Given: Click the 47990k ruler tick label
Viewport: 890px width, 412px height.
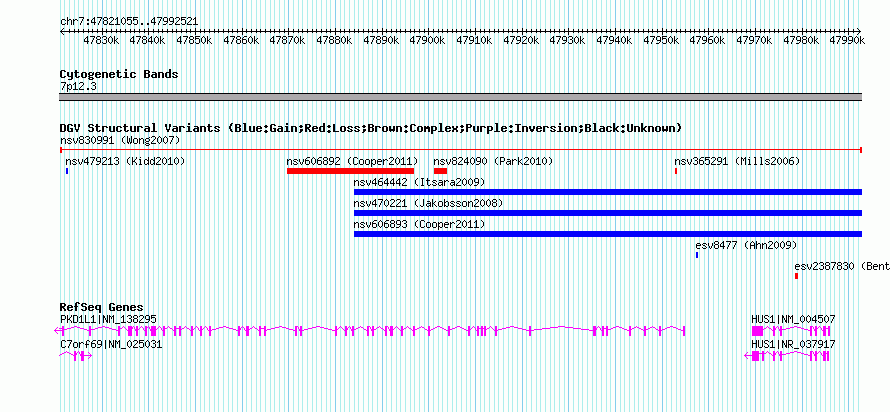Looking at the screenshot, I should (x=847, y=40).
